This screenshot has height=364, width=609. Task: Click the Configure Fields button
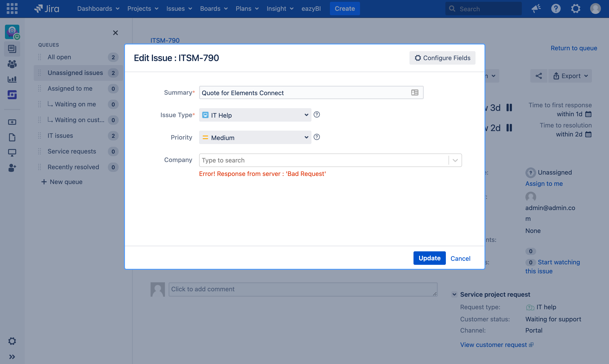[442, 58]
